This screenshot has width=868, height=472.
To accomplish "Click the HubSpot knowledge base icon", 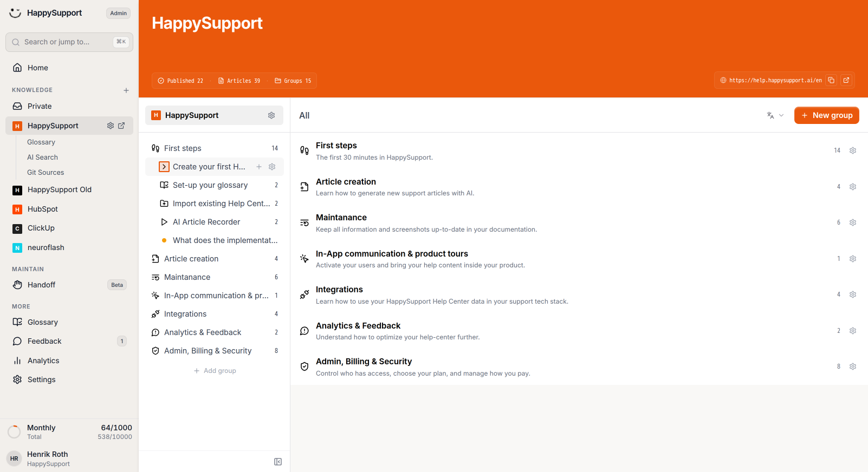I will (17, 209).
